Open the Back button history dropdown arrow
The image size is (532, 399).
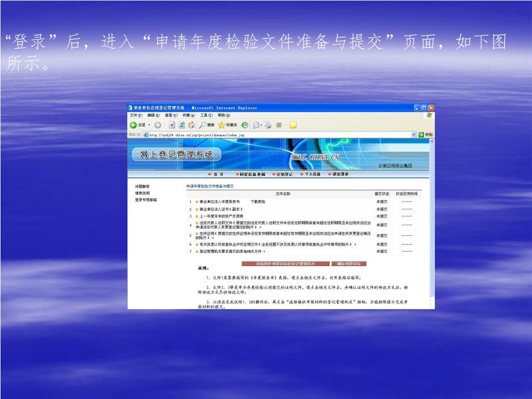click(149, 125)
